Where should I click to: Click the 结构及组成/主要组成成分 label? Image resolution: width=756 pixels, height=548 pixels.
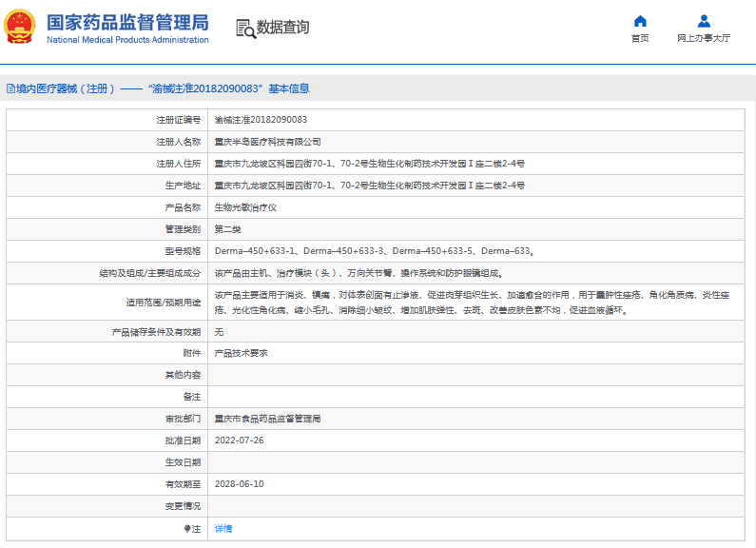(x=150, y=273)
